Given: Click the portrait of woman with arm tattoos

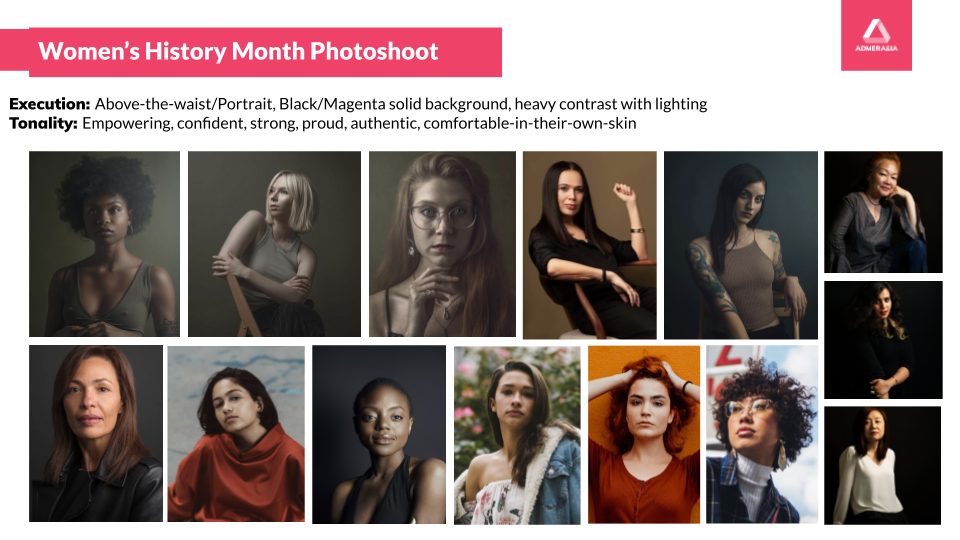Looking at the screenshot, I should 741,245.
